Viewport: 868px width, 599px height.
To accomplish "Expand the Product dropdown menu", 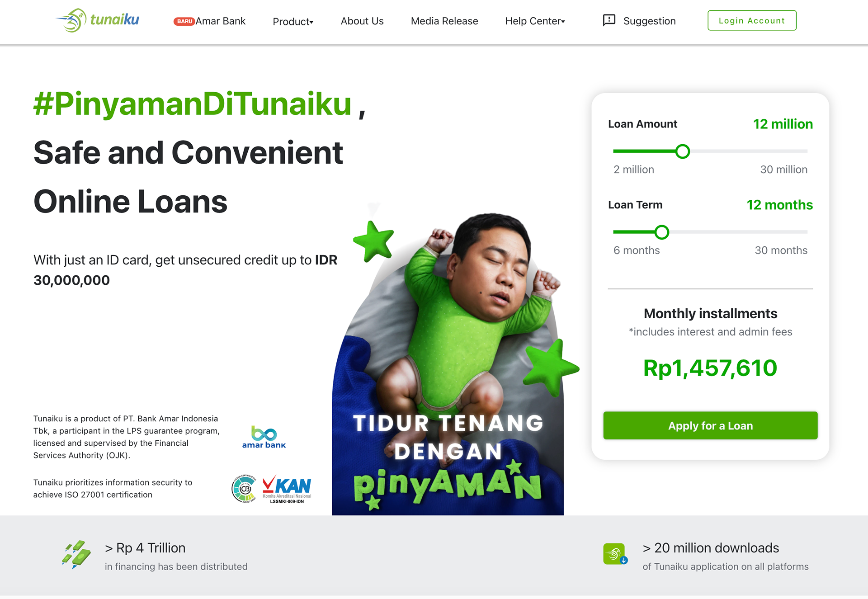I will click(293, 21).
